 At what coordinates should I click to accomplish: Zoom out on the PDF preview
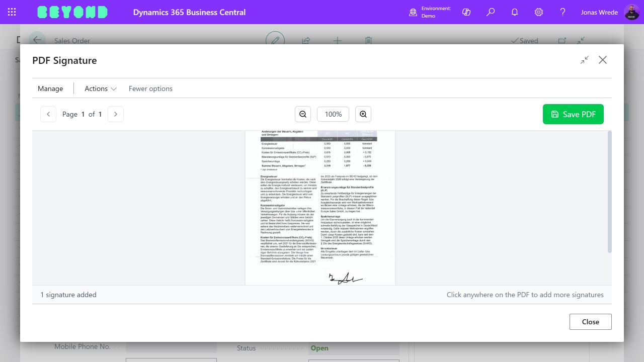point(303,114)
